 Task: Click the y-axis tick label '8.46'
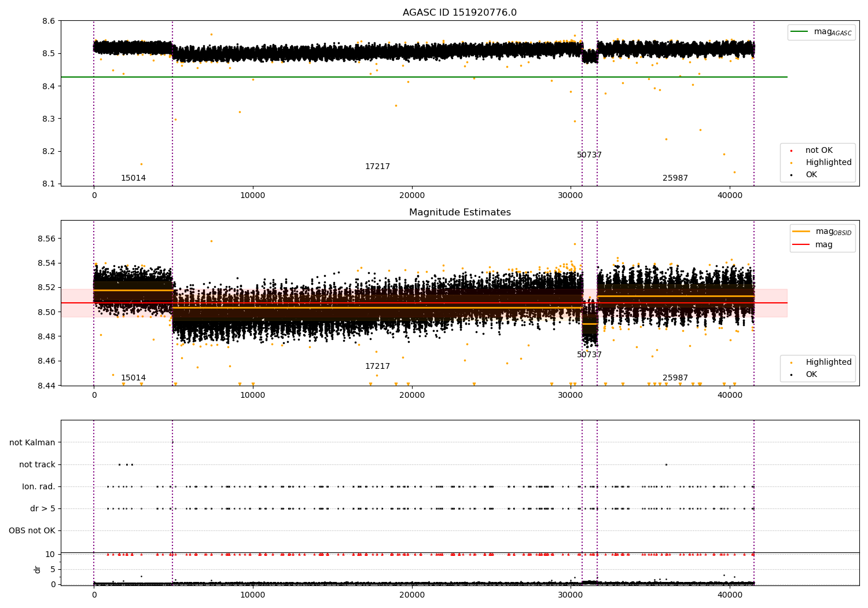coord(46,361)
